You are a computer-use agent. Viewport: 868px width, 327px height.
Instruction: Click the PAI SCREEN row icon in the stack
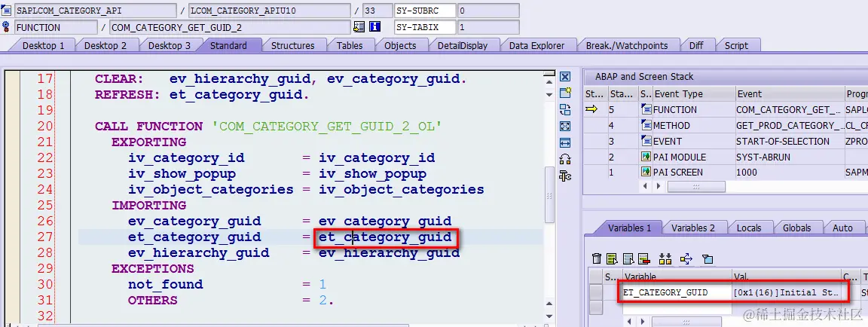click(646, 172)
